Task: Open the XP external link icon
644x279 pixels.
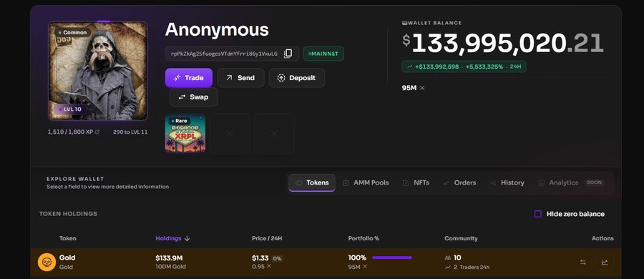Action: (97, 132)
